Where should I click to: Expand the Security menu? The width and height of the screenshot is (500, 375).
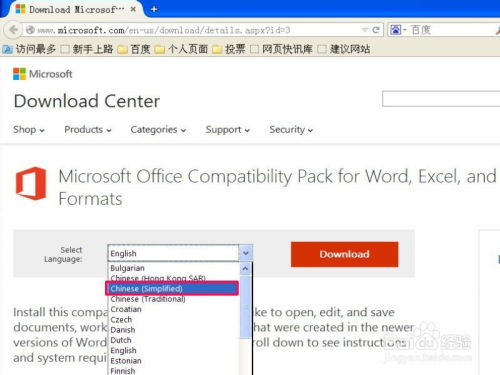pos(291,129)
